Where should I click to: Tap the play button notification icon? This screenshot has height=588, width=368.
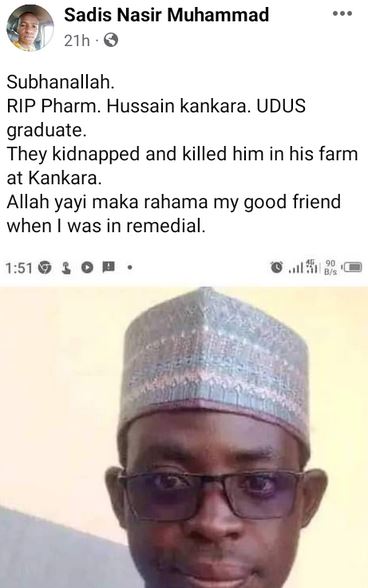pos(87,267)
